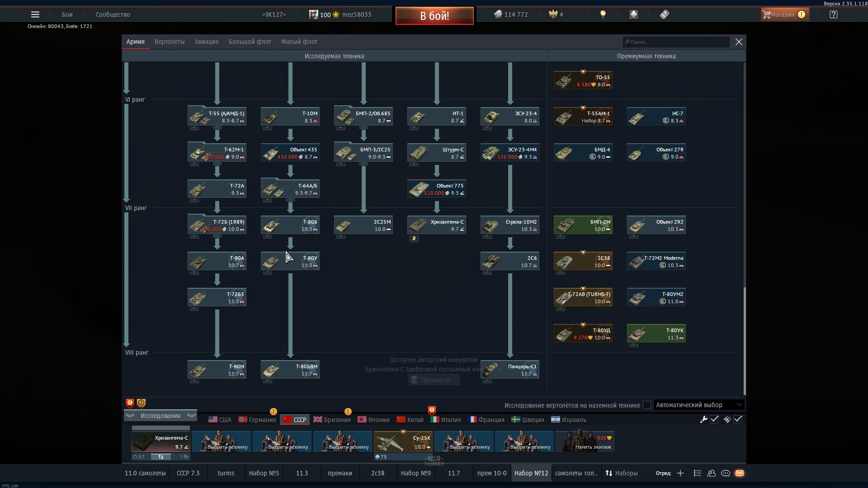Open the chat bubble icon
This screenshot has height=488, width=868.
(x=726, y=473)
